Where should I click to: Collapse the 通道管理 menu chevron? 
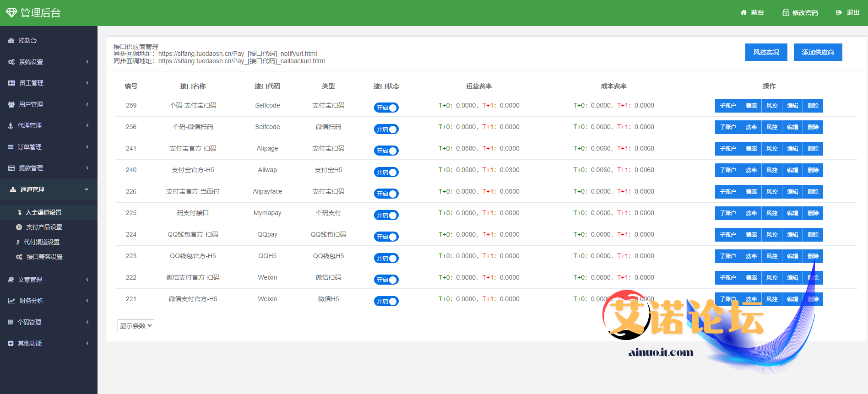(87, 189)
